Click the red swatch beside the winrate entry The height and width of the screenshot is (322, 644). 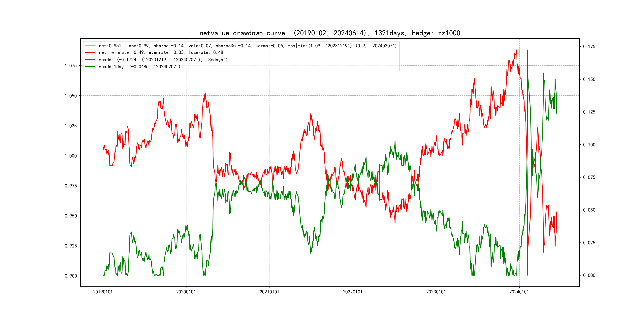click(90, 52)
